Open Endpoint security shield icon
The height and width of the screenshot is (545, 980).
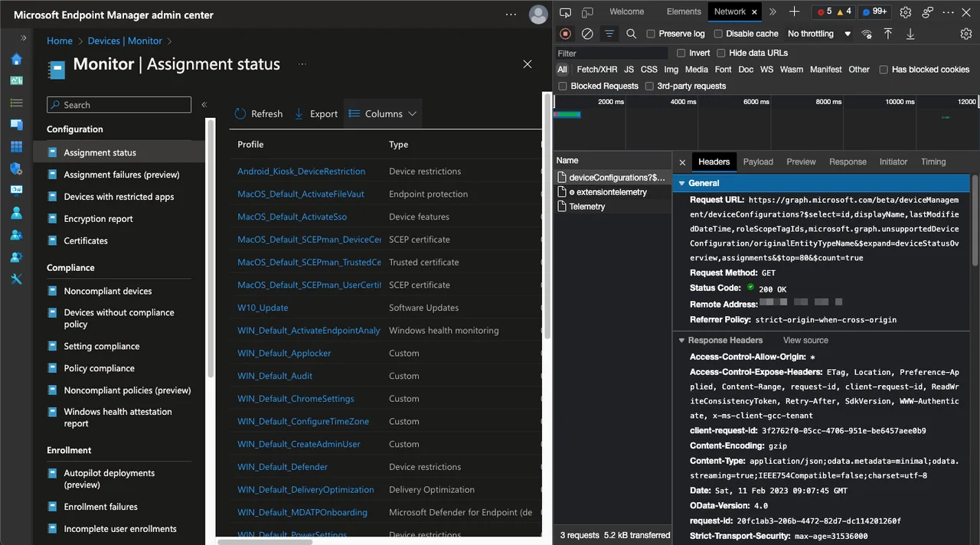[x=16, y=168]
